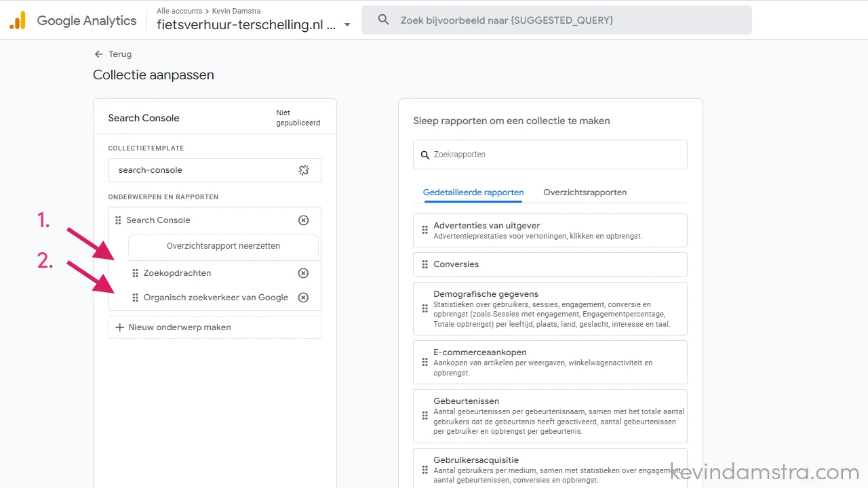Click drag handle of Demografische gegevens card
Screen dimensions: 868x488
(425, 309)
